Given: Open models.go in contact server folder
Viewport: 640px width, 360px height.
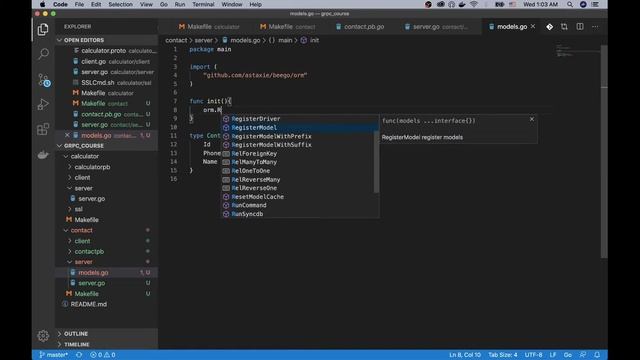Looking at the screenshot, I should [x=106, y=272].
